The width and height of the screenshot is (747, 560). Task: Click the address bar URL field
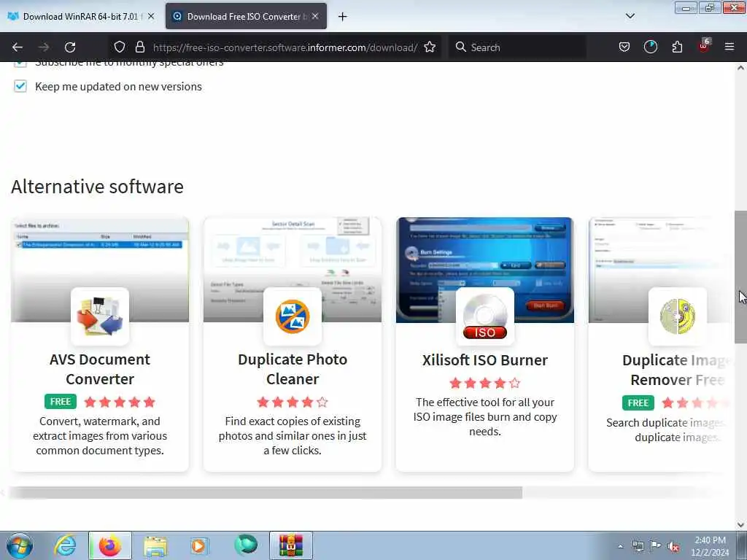(x=285, y=47)
